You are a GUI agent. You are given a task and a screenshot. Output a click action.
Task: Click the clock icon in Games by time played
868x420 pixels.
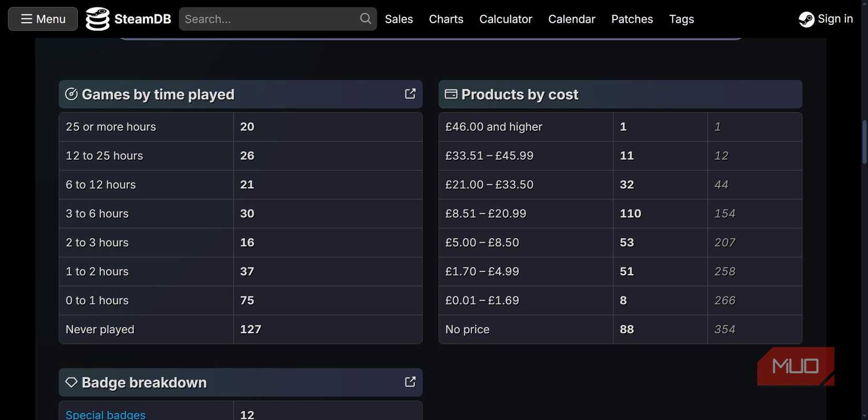pyautogui.click(x=71, y=94)
